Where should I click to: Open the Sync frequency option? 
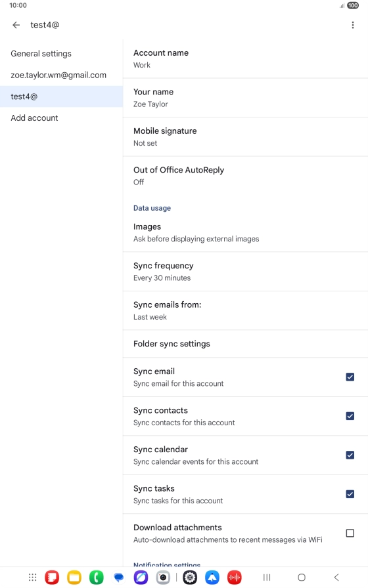[x=245, y=272]
